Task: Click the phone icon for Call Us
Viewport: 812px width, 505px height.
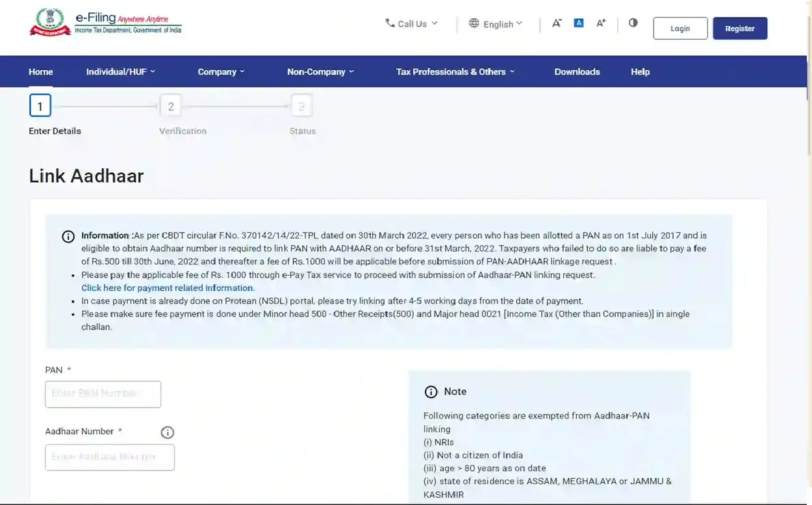Action: coord(390,23)
